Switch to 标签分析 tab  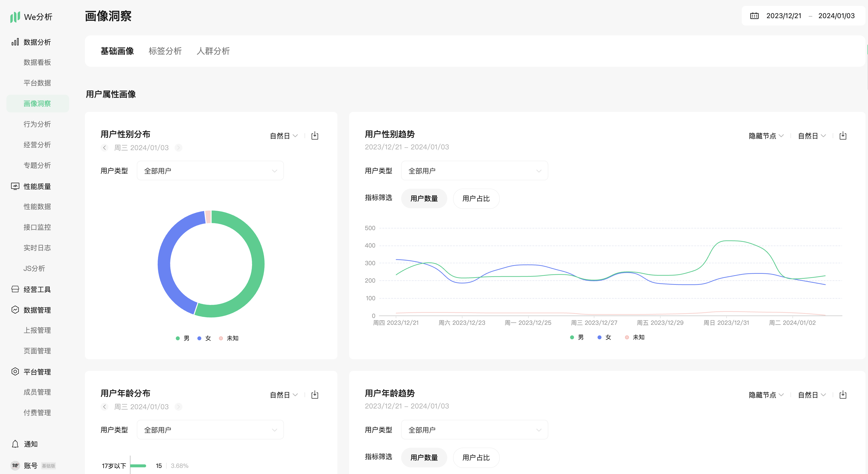[165, 51]
